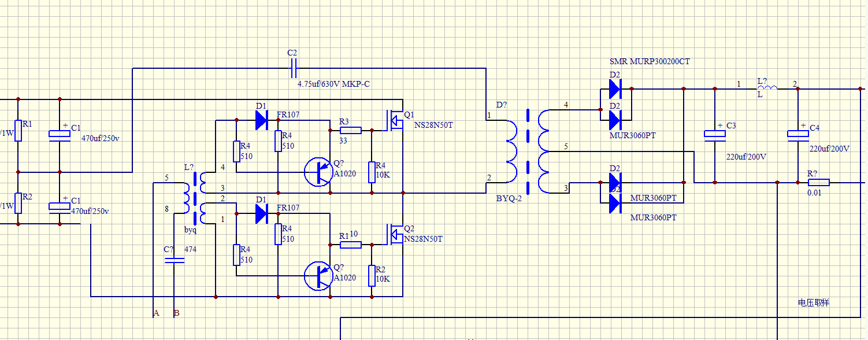This screenshot has width=868, height=340.
Task: Select the R3 33-ohm resistor
Action: [x=351, y=131]
